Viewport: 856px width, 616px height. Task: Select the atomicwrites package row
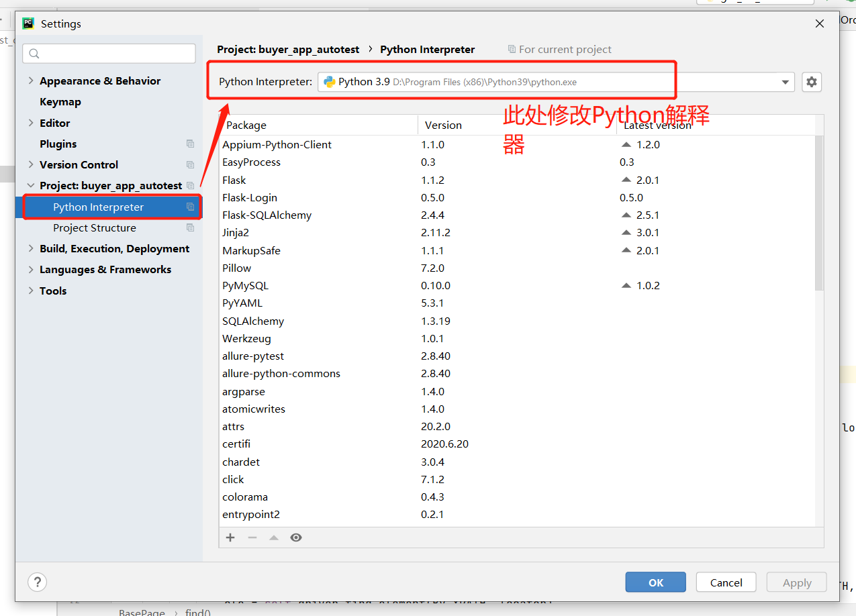[x=517, y=409]
